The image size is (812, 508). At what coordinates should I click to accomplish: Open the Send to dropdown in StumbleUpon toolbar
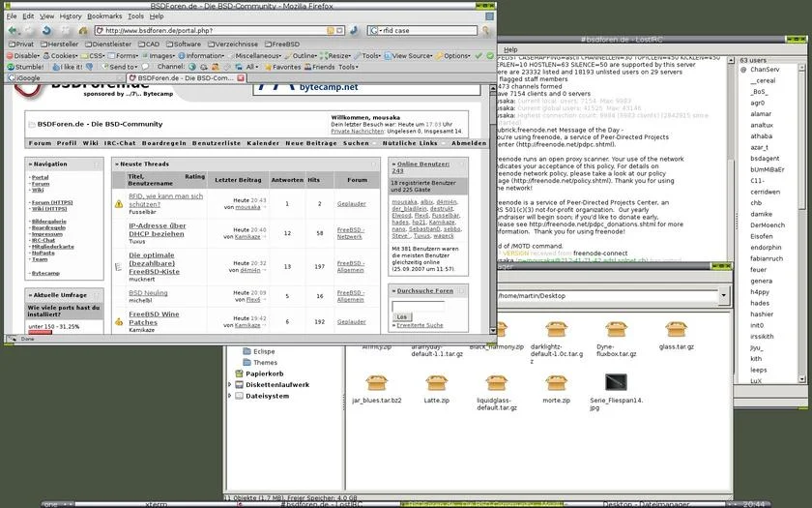(120, 67)
